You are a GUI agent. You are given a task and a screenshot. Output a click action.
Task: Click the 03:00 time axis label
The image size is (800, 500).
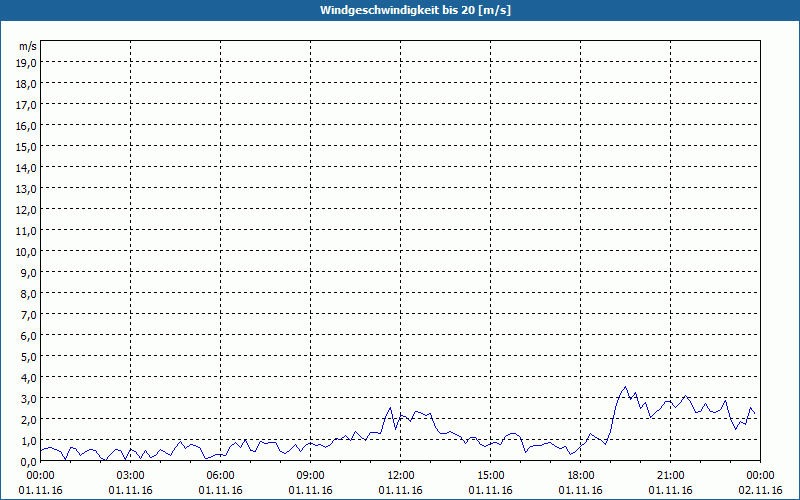[x=131, y=476]
